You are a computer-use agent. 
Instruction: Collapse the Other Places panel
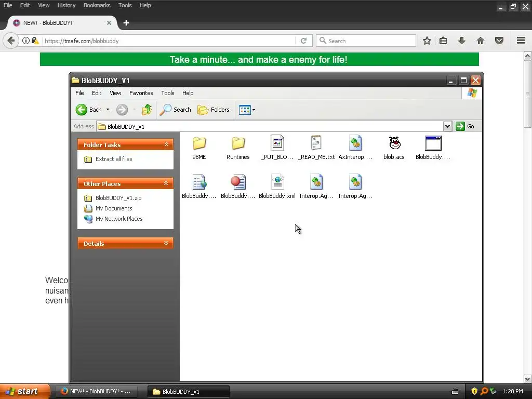point(166,183)
